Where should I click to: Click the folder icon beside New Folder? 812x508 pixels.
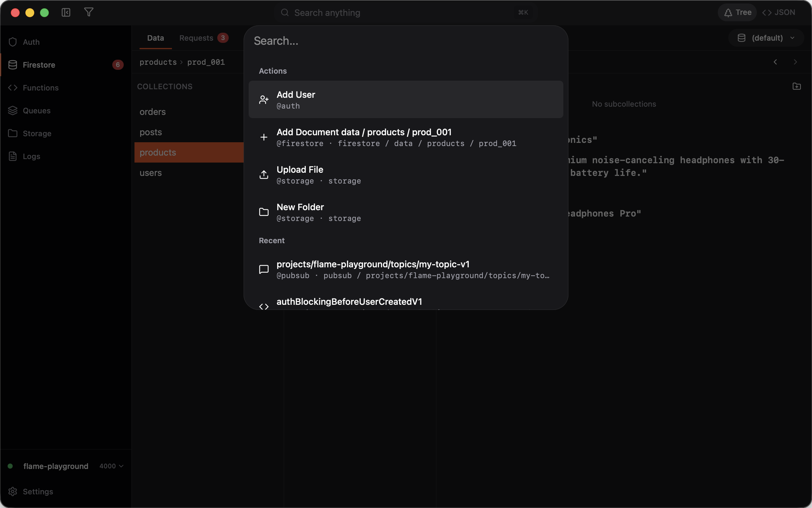tap(264, 212)
